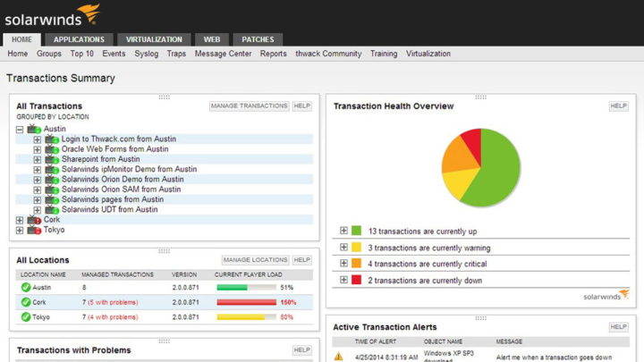Image resolution: width=644 pixels, height=362 pixels.
Task: Expand Solarwinds pages from Austin
Action: pos(37,200)
